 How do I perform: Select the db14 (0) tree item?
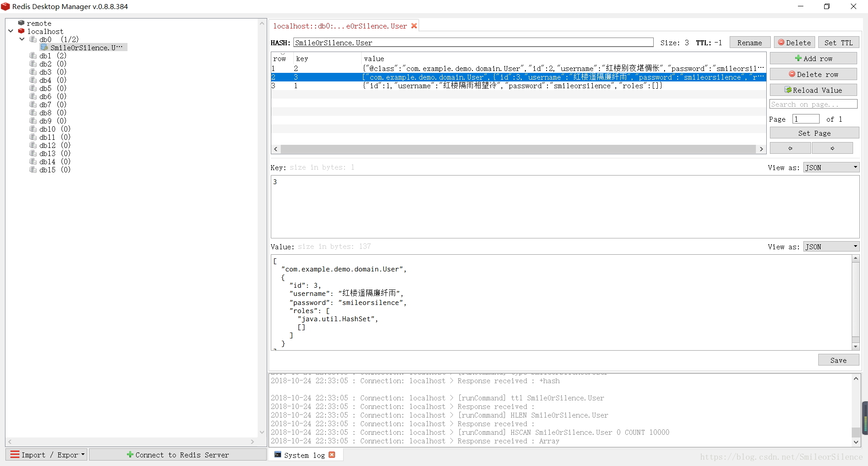click(x=55, y=162)
